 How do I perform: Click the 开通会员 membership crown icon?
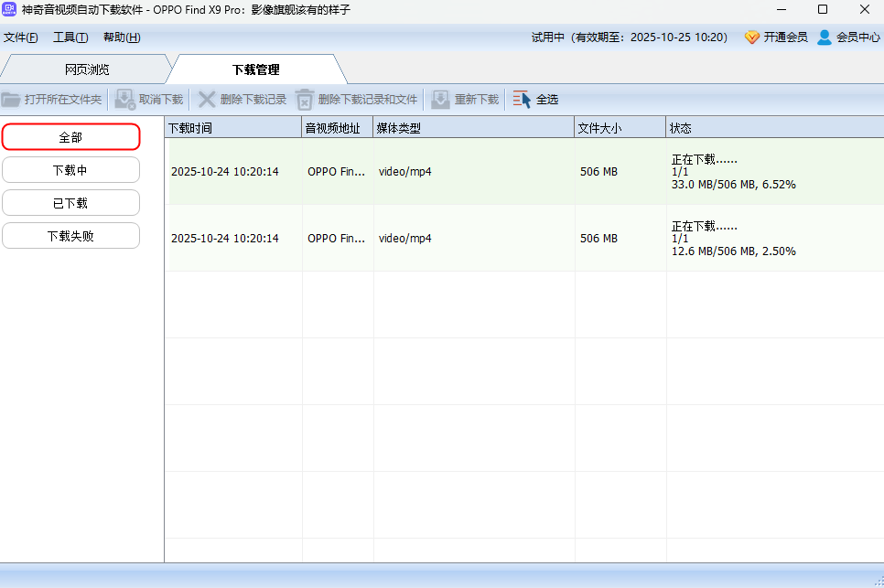(x=751, y=37)
